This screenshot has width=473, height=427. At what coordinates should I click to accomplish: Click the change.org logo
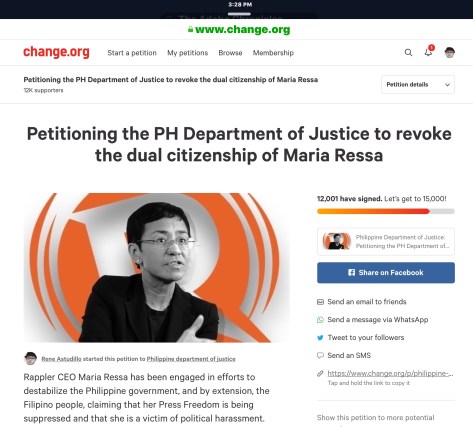(x=56, y=52)
